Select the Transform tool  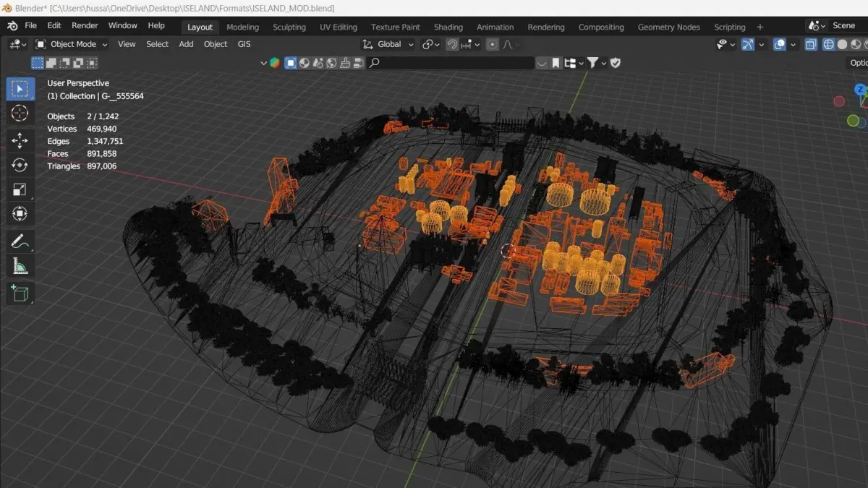[x=20, y=214]
